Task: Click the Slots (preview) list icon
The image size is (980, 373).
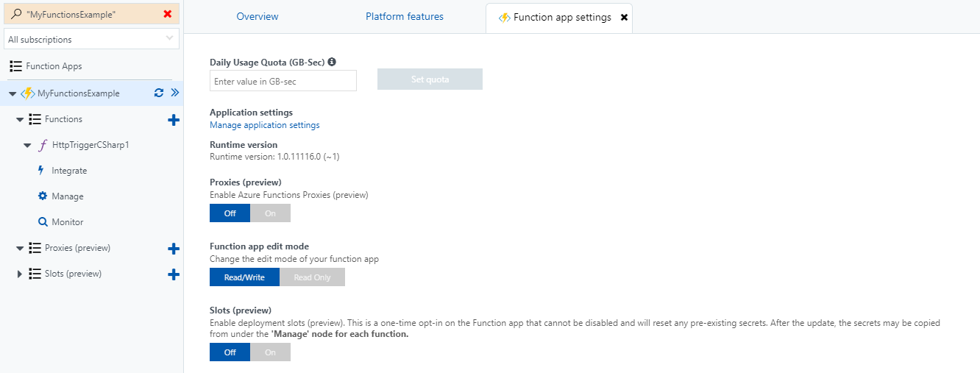Action: coord(35,274)
